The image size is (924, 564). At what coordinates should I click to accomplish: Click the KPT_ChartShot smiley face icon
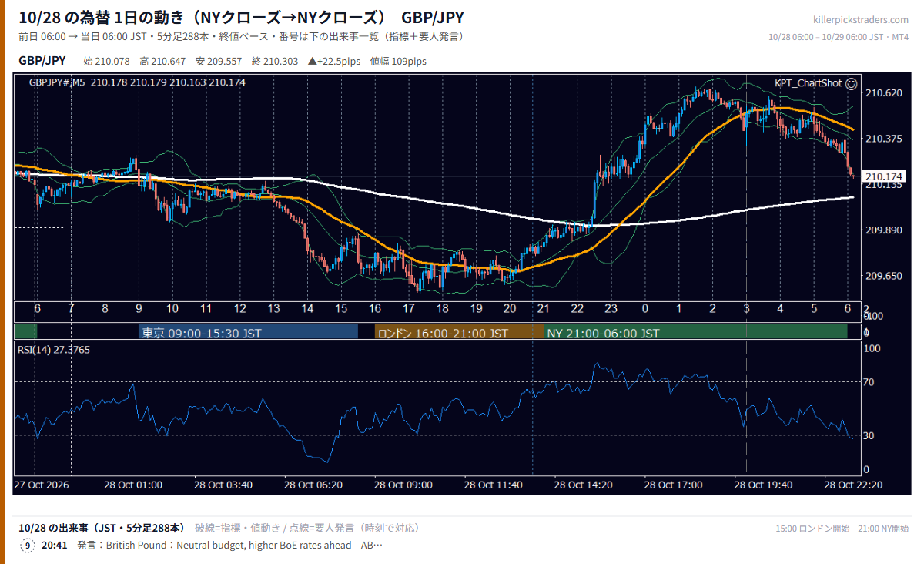pos(851,83)
